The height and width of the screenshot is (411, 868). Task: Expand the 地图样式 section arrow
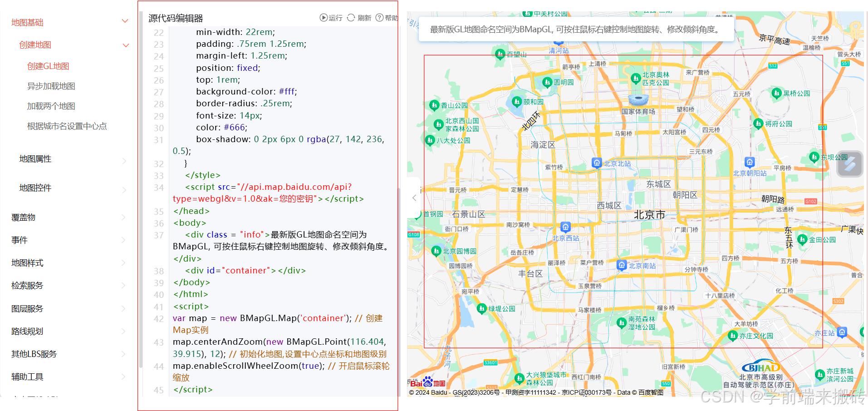[x=123, y=263]
